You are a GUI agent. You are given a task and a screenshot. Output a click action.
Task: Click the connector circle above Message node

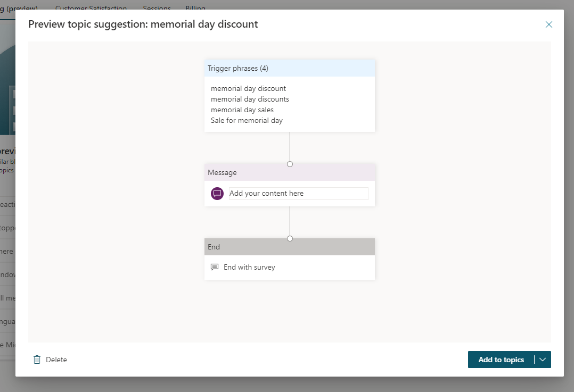tap(290, 164)
